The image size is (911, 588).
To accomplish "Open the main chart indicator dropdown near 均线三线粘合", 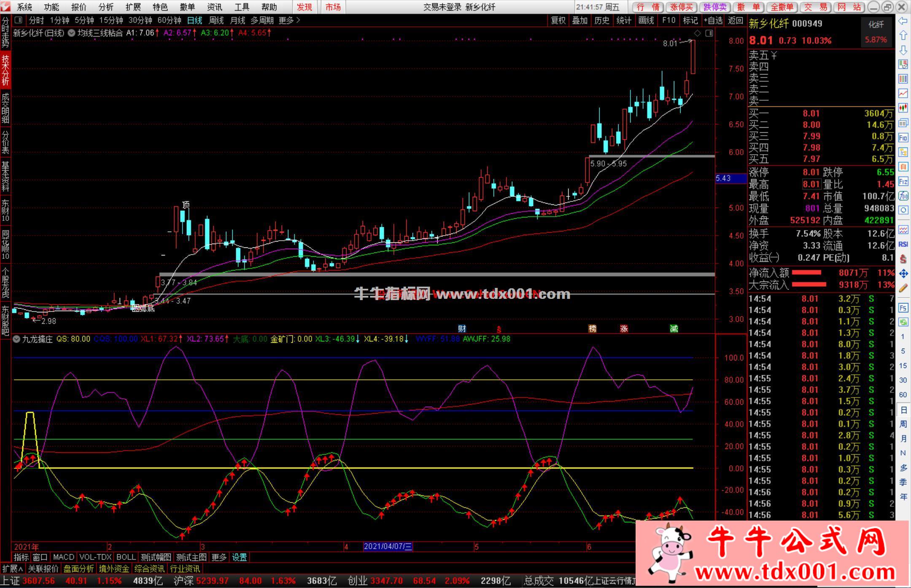I will click(x=71, y=33).
